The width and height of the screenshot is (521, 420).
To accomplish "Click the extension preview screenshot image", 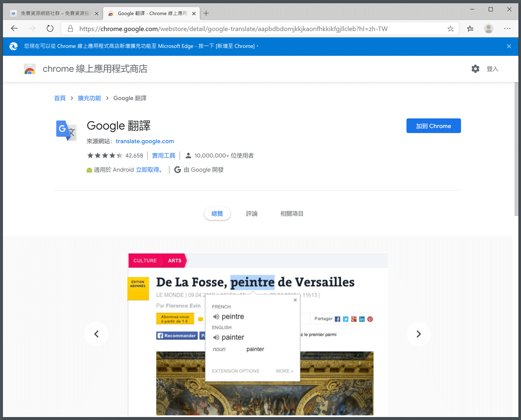I will tap(258, 334).
